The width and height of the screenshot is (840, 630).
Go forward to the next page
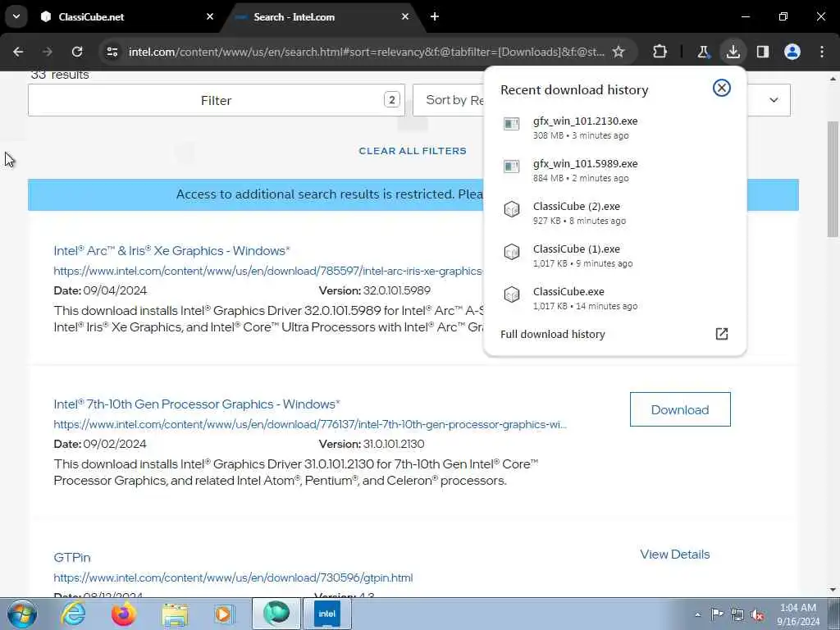click(x=48, y=52)
